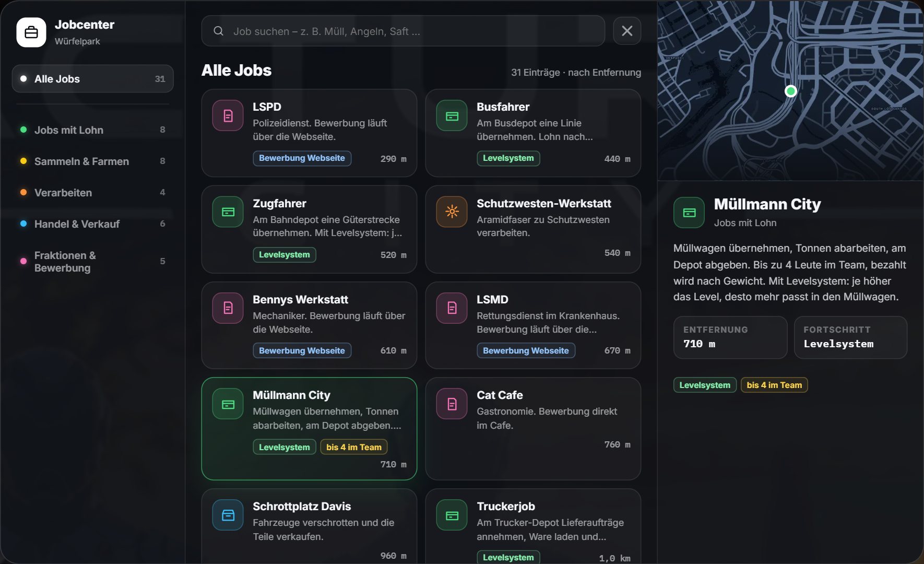Click bis 4 im Team tag in job list

[353, 447]
